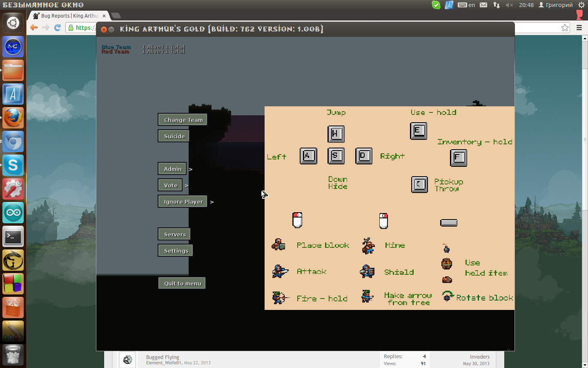
Task: Open the muted sound indicator in top panel
Action: point(509,5)
